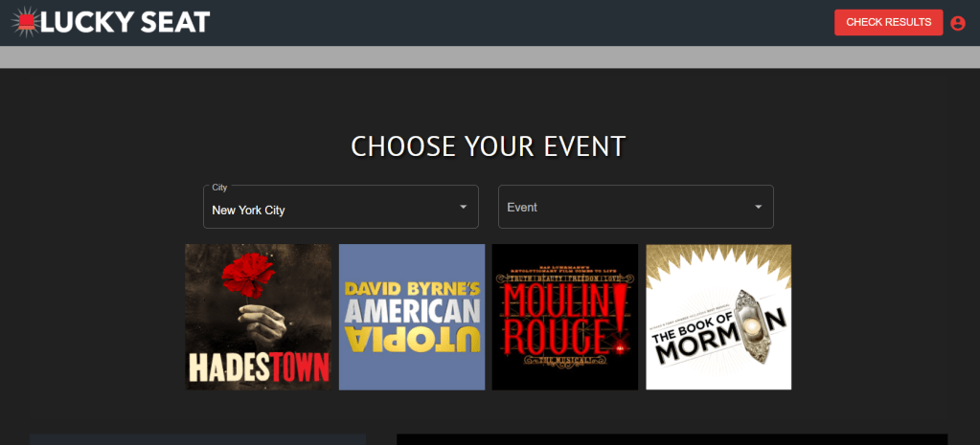980x445 pixels.
Task: Choose David Byrne's American Utopia poster
Action: coord(412,317)
